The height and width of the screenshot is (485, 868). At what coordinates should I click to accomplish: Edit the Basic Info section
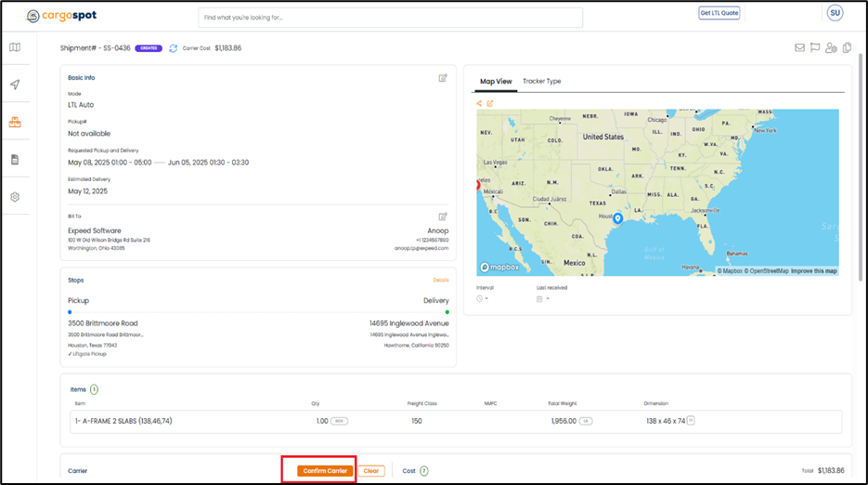tap(443, 78)
